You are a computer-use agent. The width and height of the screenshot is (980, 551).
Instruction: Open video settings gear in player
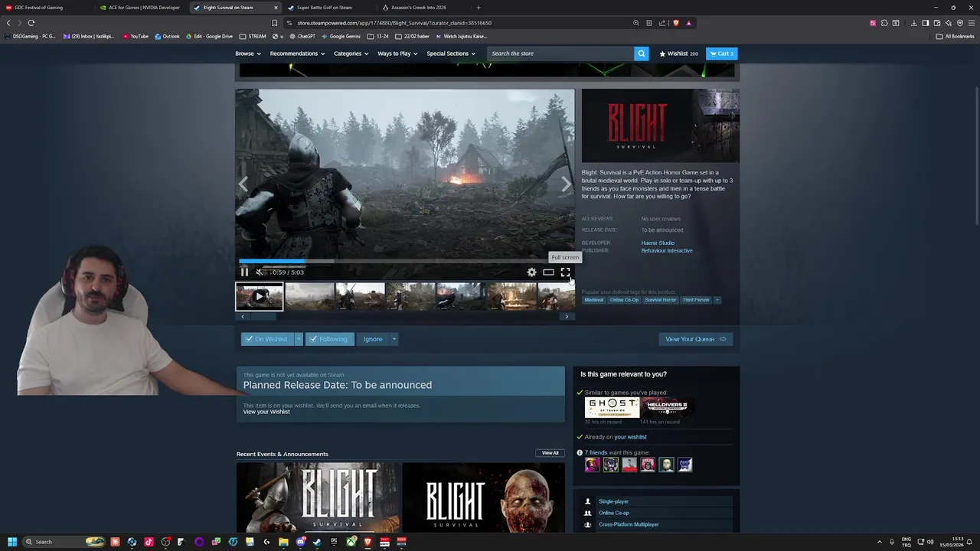click(531, 272)
